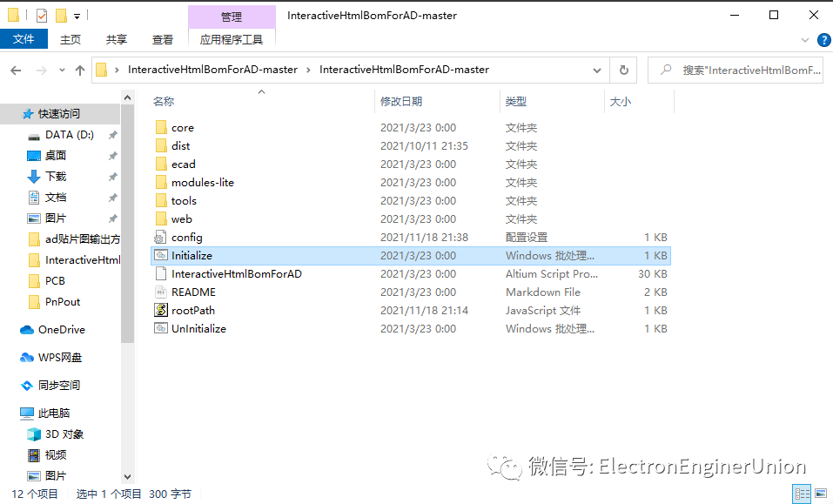Click the config settings file icon
Viewport: 833px width, 504px height.
(160, 238)
